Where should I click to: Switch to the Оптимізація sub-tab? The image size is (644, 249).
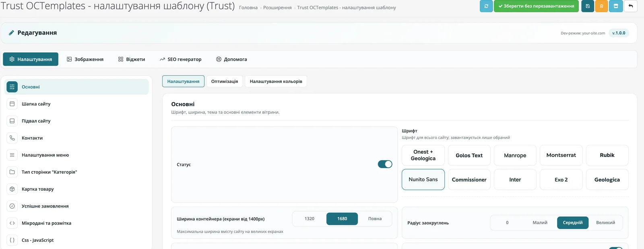click(225, 81)
